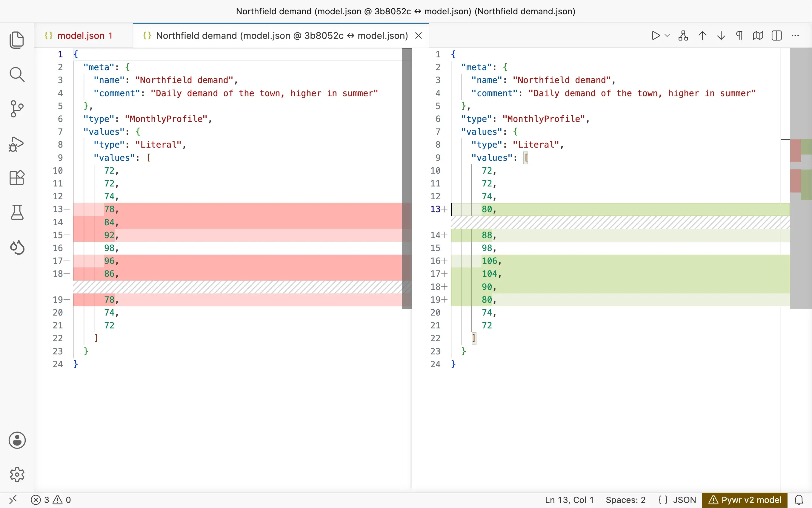Open the More Actions ellipsis menu

point(795,35)
